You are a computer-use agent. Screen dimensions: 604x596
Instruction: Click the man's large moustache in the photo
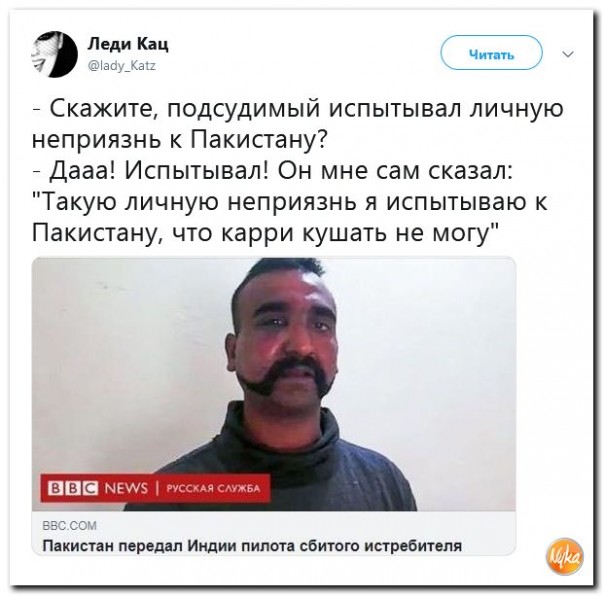[x=285, y=376]
